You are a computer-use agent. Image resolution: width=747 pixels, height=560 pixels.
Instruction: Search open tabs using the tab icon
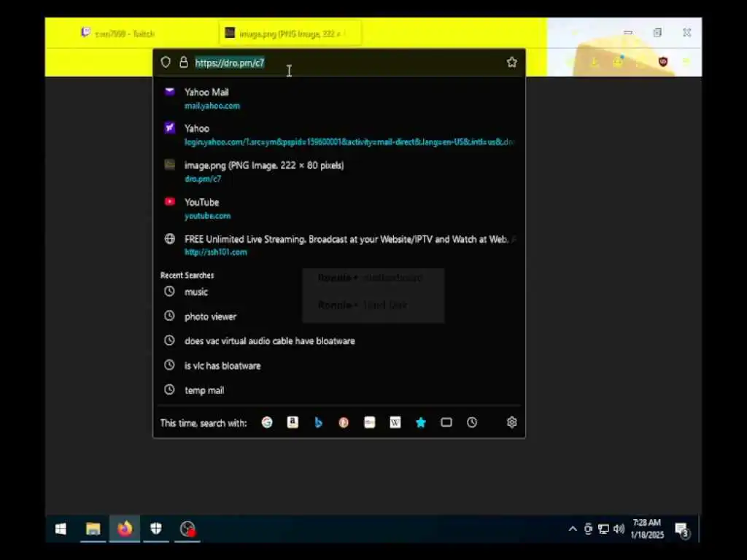446,422
